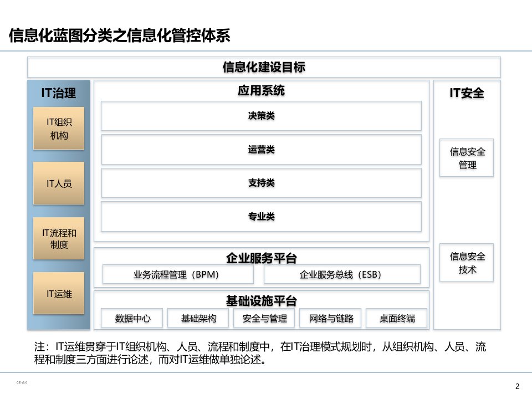Click the 运营类 application row
Viewport: 532px width, 399px height.
[x=261, y=150]
